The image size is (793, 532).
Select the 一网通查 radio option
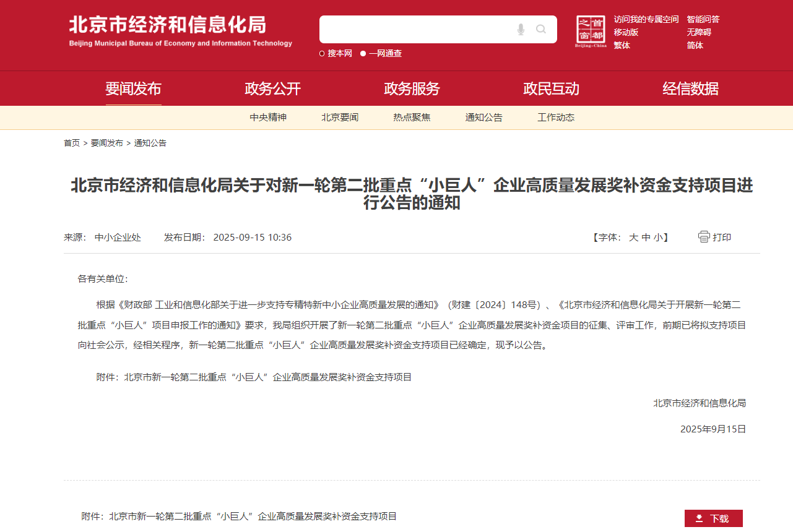tap(363, 54)
